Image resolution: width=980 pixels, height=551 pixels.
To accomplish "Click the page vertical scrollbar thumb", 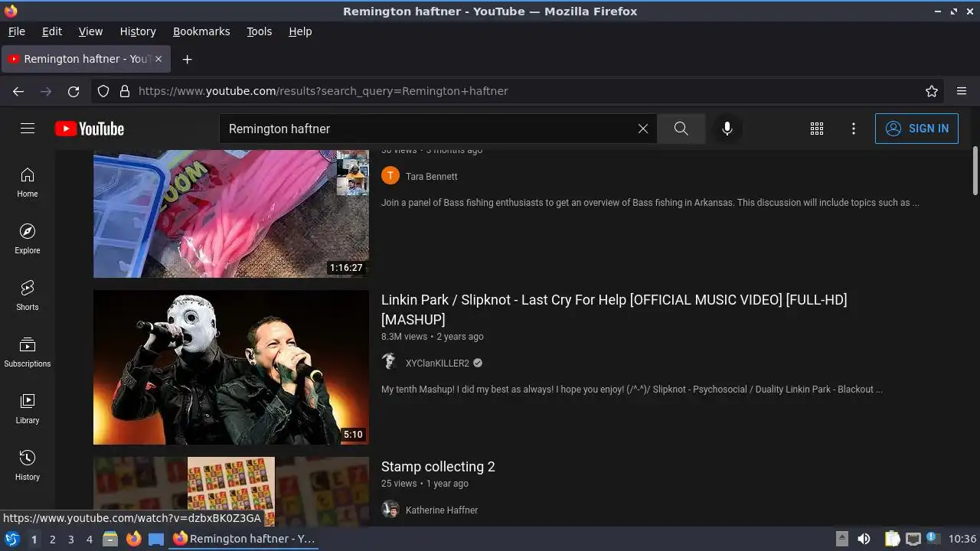I will click(x=975, y=171).
